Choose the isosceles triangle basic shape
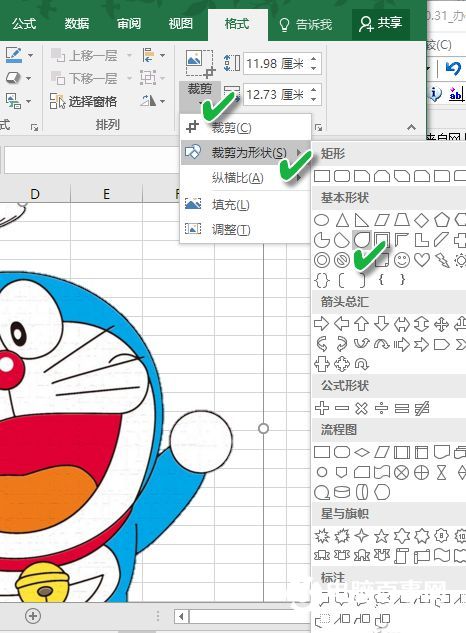 pyautogui.click(x=342, y=220)
